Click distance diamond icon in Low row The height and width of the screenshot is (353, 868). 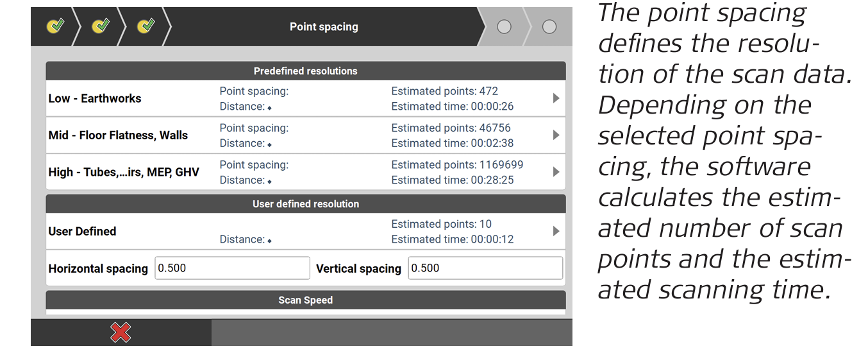click(x=270, y=108)
